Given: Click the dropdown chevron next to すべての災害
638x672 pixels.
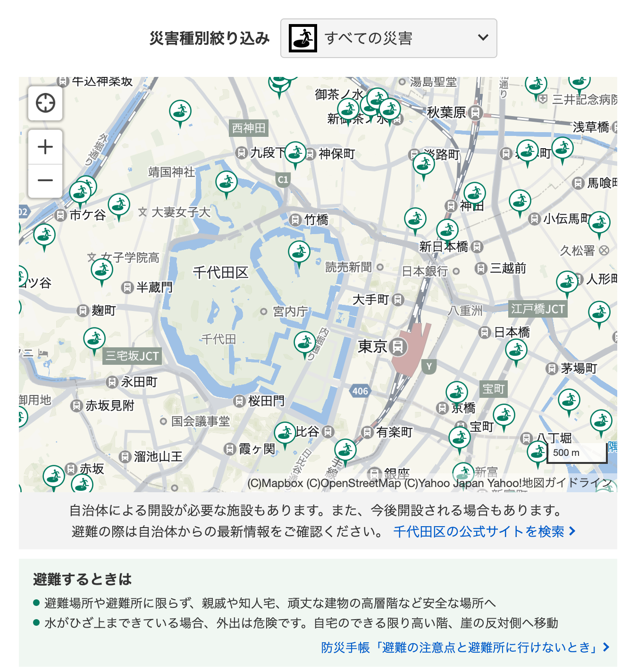Looking at the screenshot, I should tap(483, 38).
